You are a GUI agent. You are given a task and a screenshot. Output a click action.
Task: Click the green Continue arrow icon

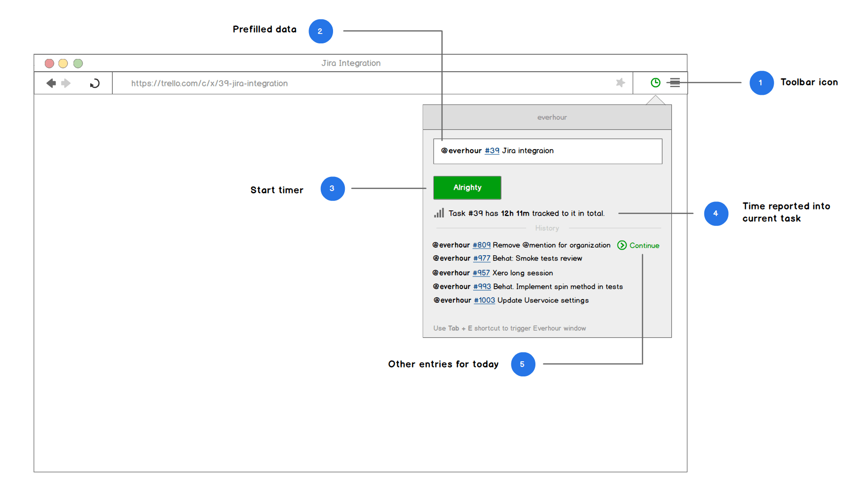622,245
